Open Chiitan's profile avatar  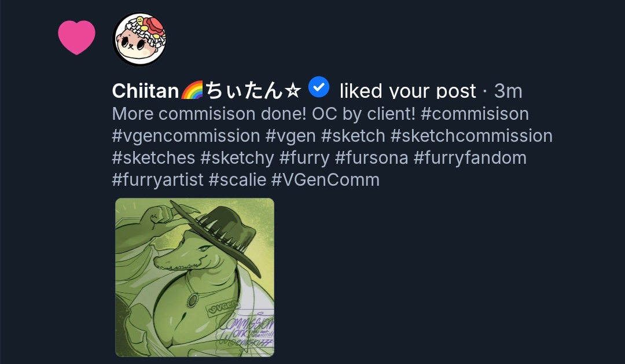click(x=139, y=39)
